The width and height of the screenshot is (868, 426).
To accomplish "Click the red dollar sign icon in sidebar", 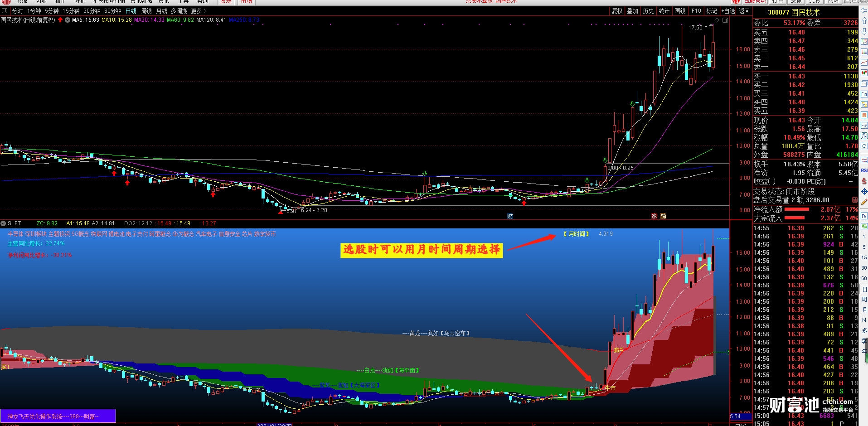I will coord(864,181).
